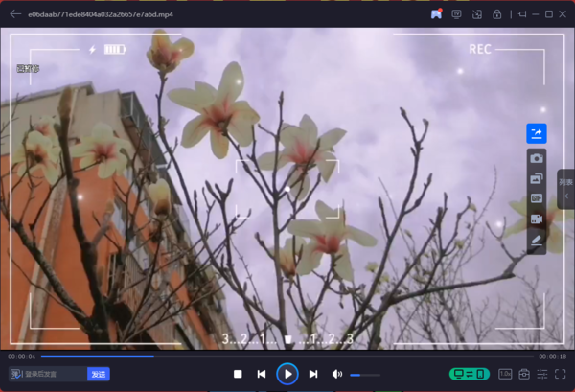Click the green PC-to-phone transfer button
The height and width of the screenshot is (392, 575).
point(470,374)
